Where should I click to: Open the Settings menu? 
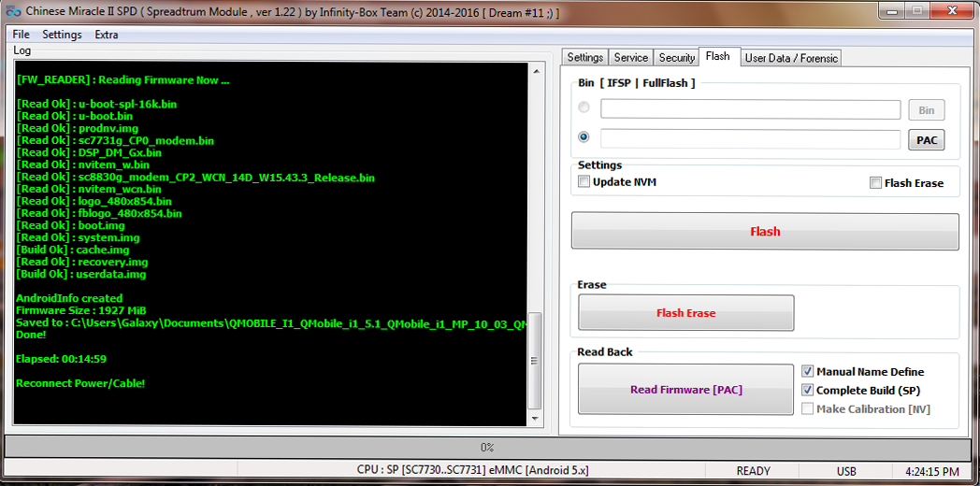(62, 35)
